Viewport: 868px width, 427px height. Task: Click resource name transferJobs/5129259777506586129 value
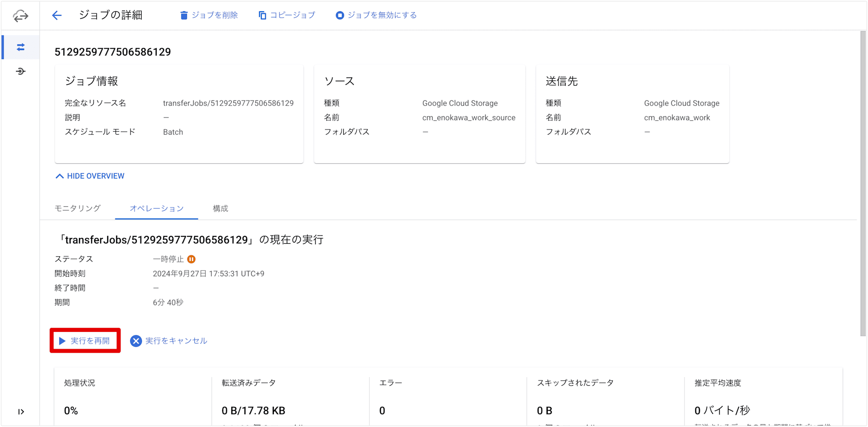(x=228, y=103)
